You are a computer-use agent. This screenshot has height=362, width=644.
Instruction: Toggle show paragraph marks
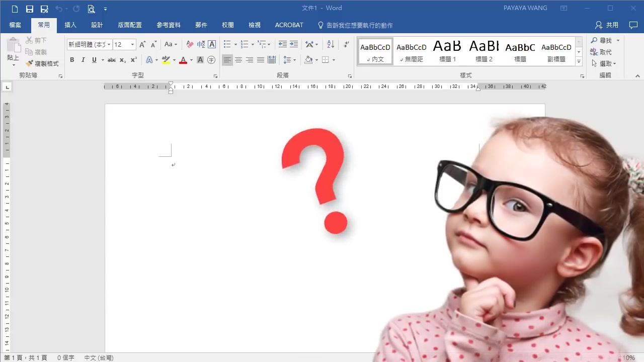pos(346,44)
